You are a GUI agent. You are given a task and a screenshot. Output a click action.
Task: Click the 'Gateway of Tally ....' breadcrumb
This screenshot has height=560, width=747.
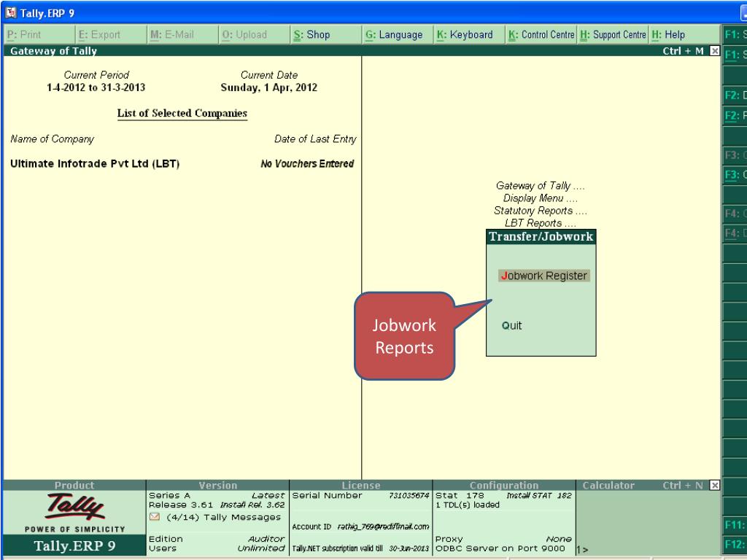pos(541,186)
